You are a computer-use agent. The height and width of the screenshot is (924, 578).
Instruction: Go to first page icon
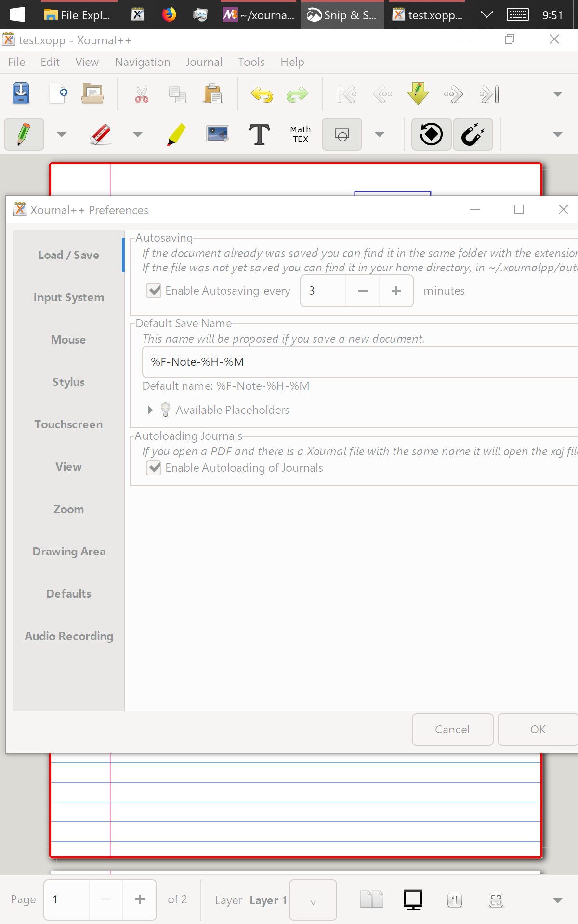347,94
